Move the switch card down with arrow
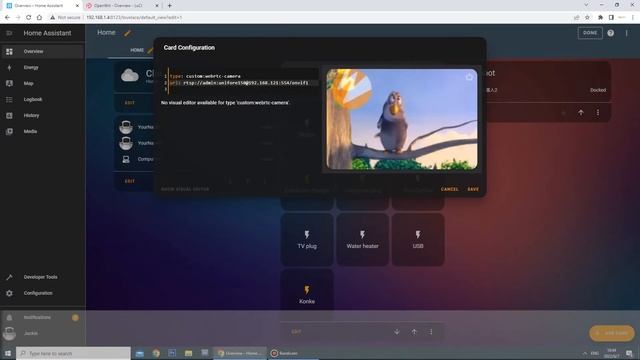This screenshot has width=640, height=360. pos(397,332)
